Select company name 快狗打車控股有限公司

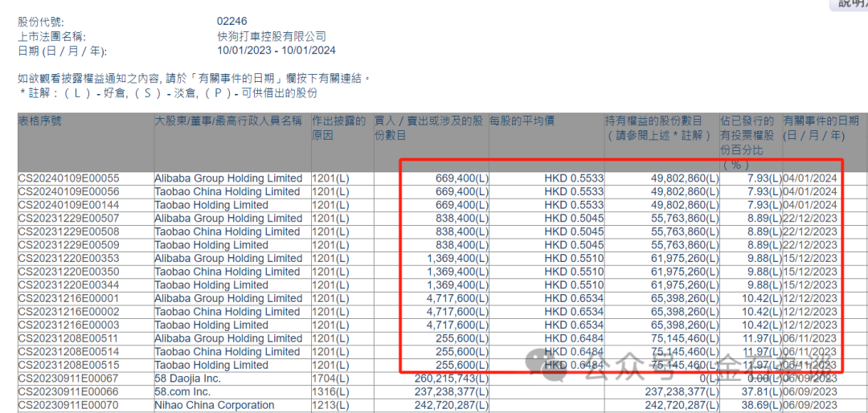click(272, 36)
